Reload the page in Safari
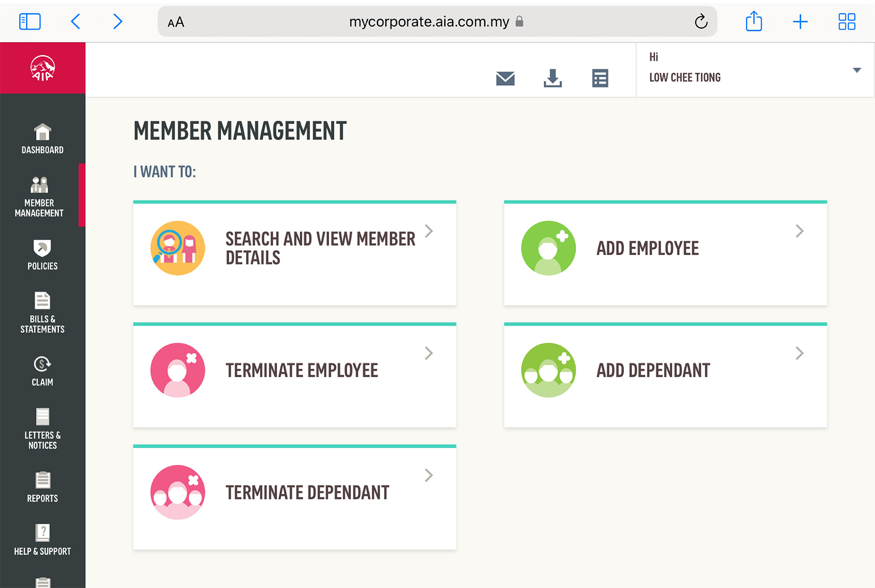 point(700,21)
